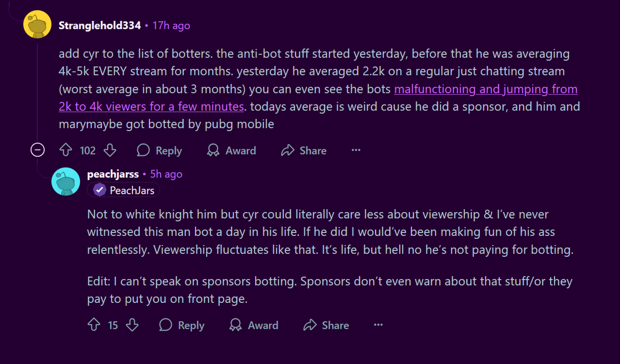Open the malfunctioning and jumping viewers link
This screenshot has width=620, height=364.
[x=318, y=98]
